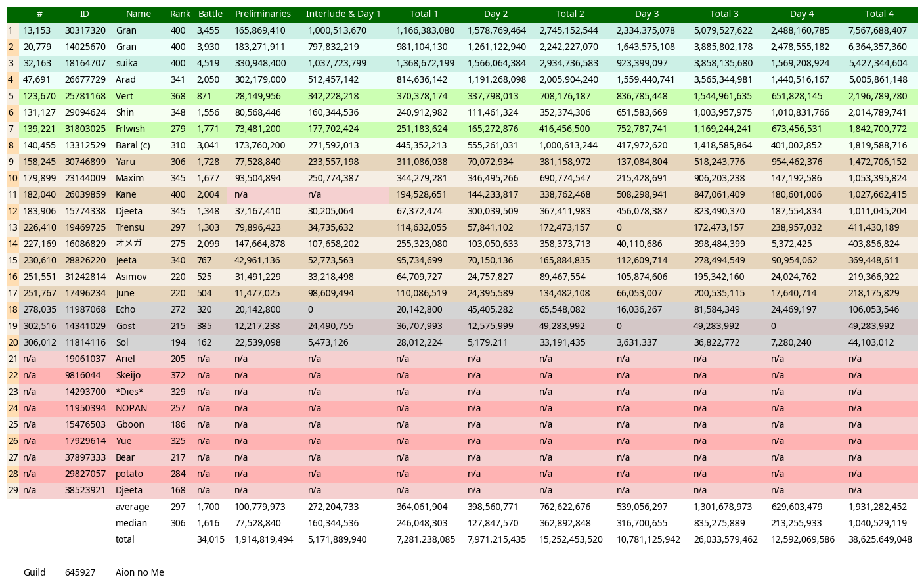Select the name cell Vert

point(124,96)
